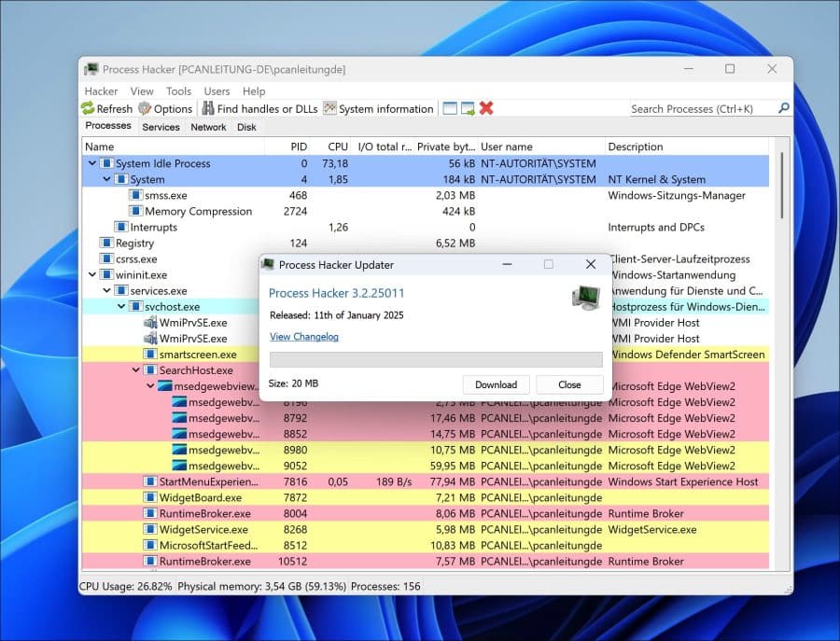The height and width of the screenshot is (641, 840).
Task: Click the computer graphic in the updater dialog
Action: click(584, 297)
